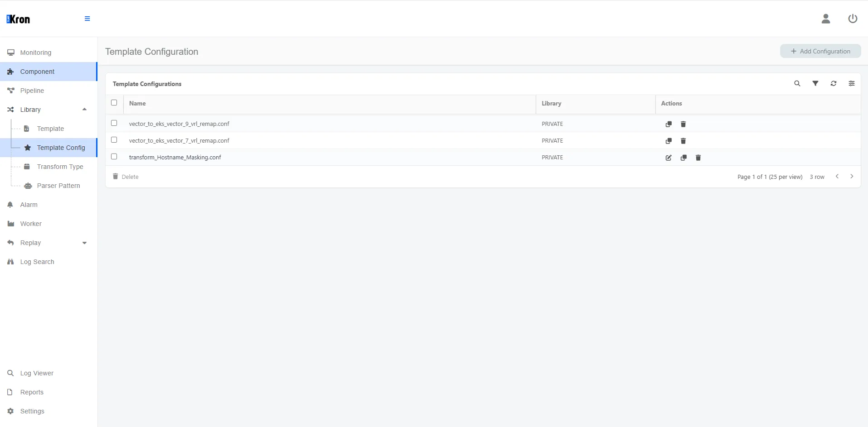This screenshot has height=427, width=868.
Task: Click the Kron logo
Action: tap(18, 19)
